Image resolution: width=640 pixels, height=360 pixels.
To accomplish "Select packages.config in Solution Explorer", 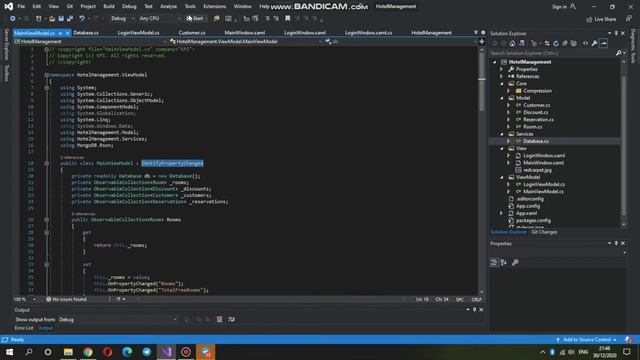I will point(533,220).
